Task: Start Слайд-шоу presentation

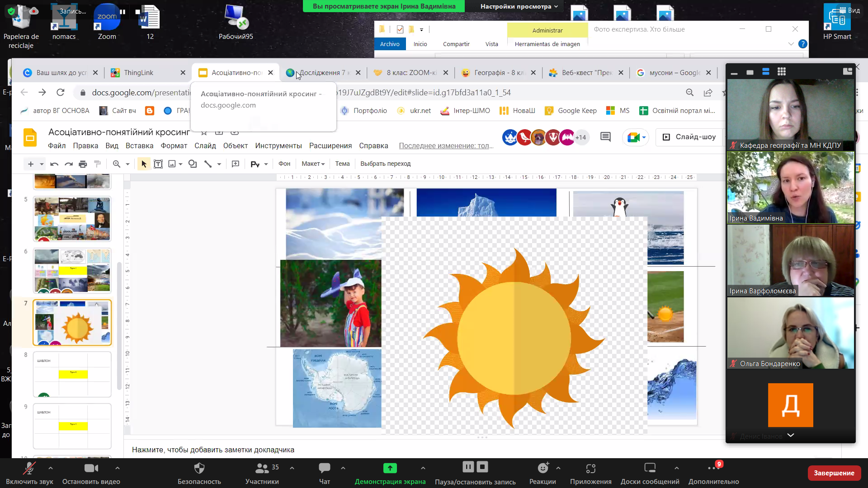Action: pos(690,137)
